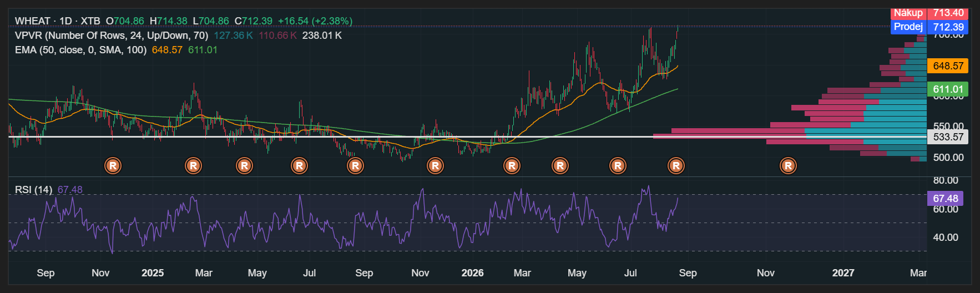This screenshot has width=980, height=293.
Task: Select the WHEAT · 1D · XTB symbol legend
Action: (x=57, y=21)
